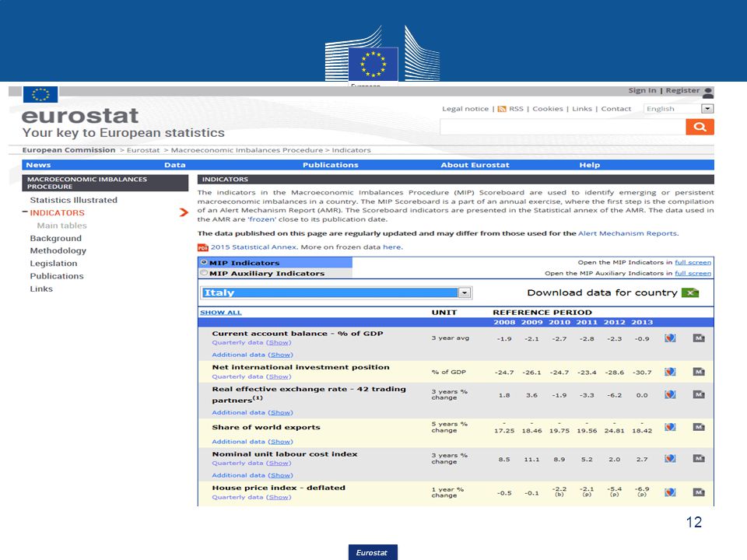Open metadata icon for Net international investment position
The image size is (747, 560).
click(699, 372)
